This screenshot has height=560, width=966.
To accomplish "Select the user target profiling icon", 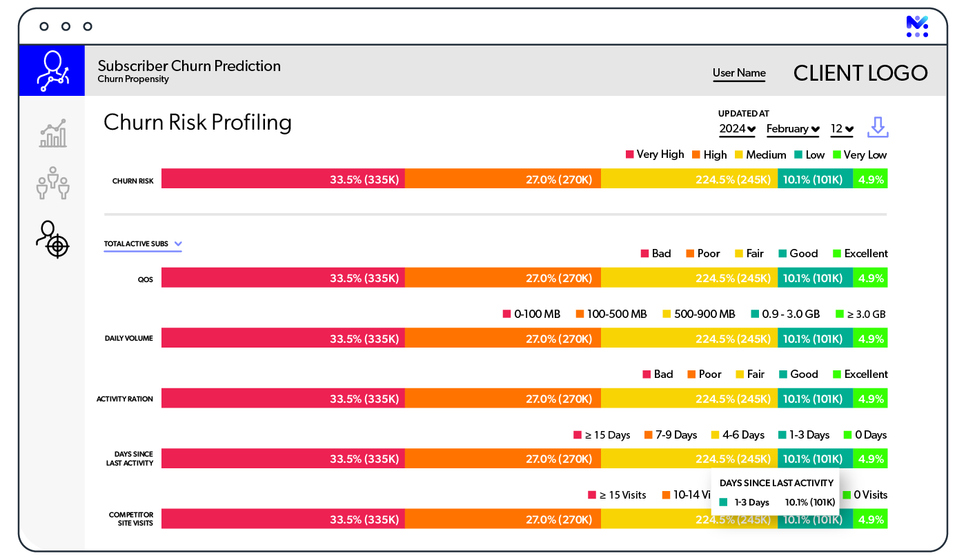I will click(x=52, y=239).
